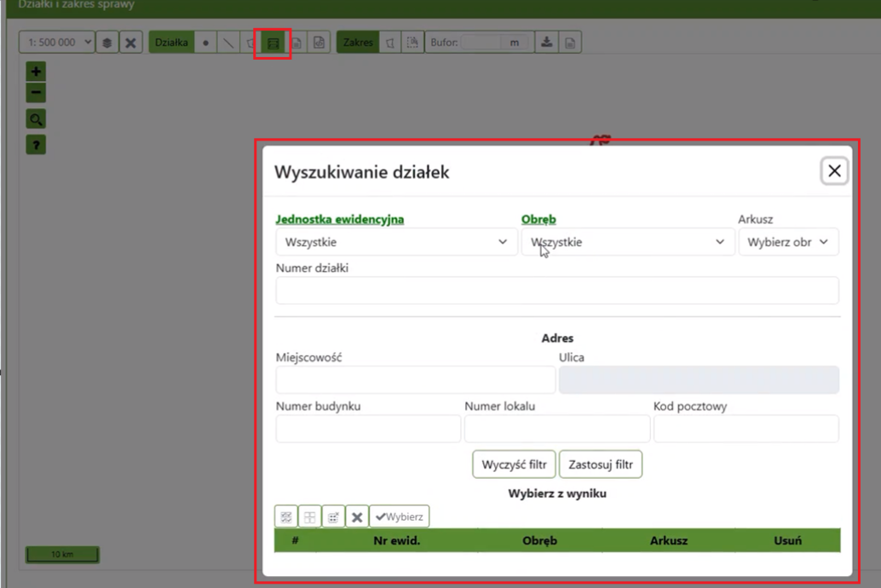The image size is (881, 588).
Task: Open the Arkusz dropdown
Action: click(788, 242)
